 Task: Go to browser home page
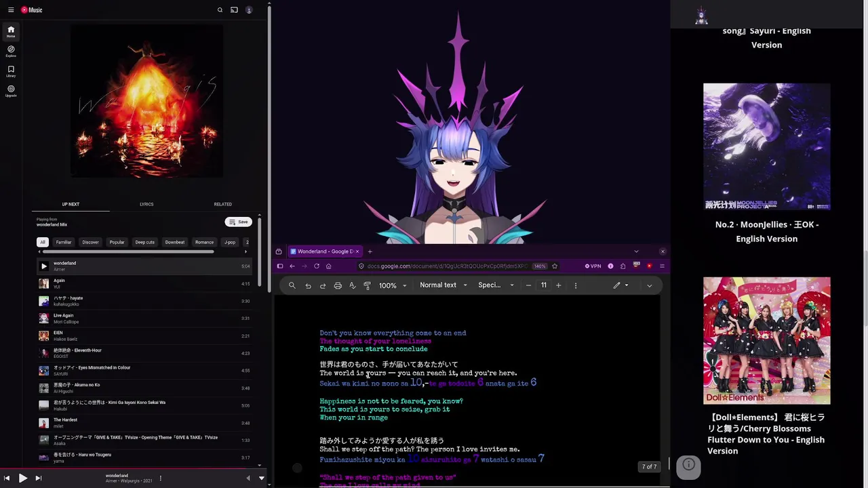328,266
